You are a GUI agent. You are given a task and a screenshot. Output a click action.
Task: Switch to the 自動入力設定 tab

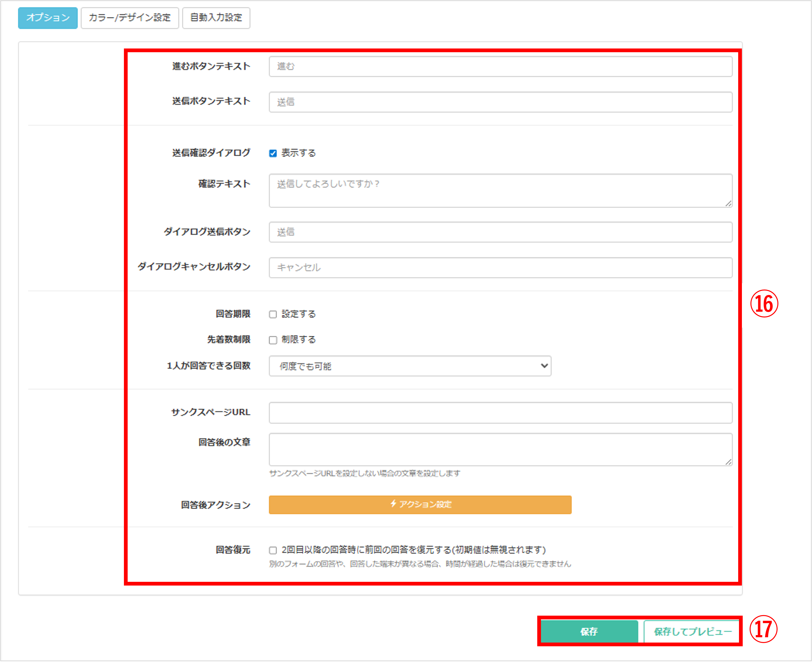tap(216, 18)
